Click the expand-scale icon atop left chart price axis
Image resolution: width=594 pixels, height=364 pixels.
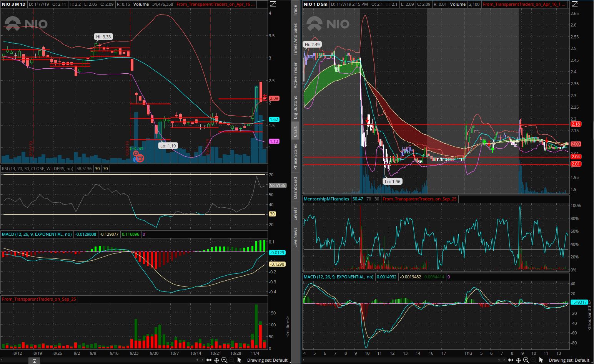pyautogui.click(x=273, y=5)
